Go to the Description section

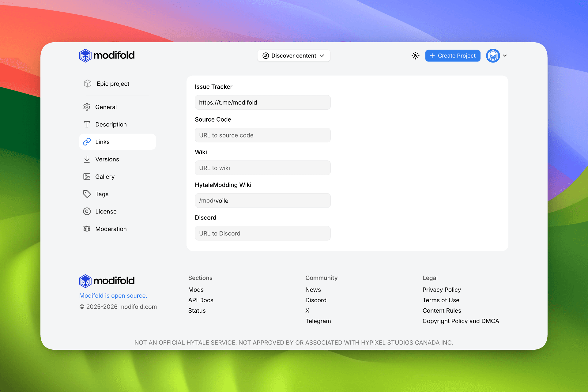coord(111,124)
